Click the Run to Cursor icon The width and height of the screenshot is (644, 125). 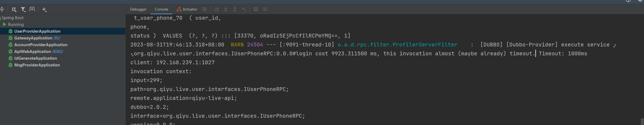coord(244,9)
